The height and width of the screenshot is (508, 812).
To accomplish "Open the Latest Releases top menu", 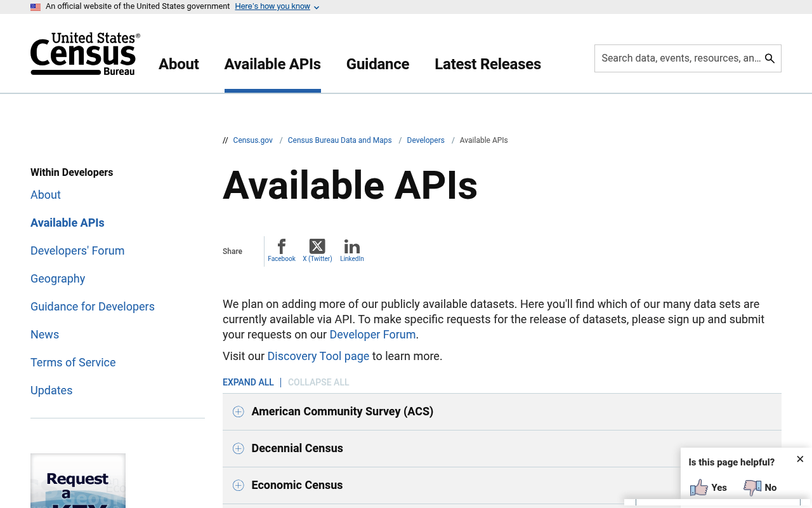I will (x=488, y=64).
